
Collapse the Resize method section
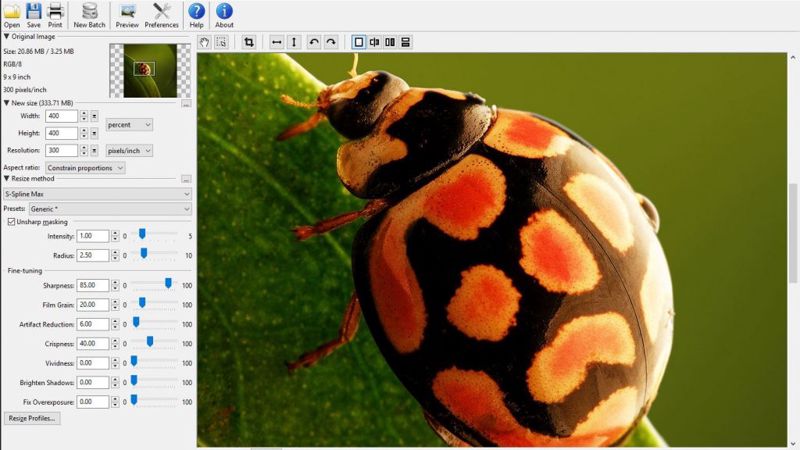tap(7, 179)
